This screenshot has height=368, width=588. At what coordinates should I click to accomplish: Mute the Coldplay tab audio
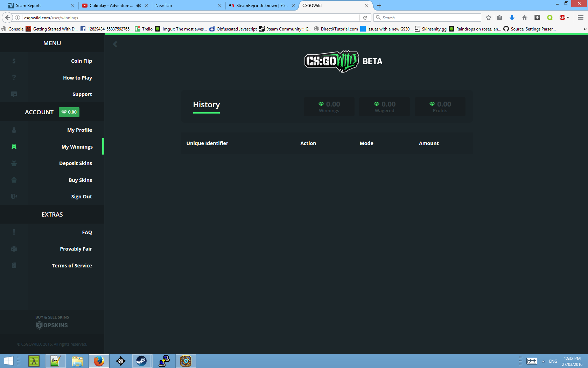click(139, 6)
